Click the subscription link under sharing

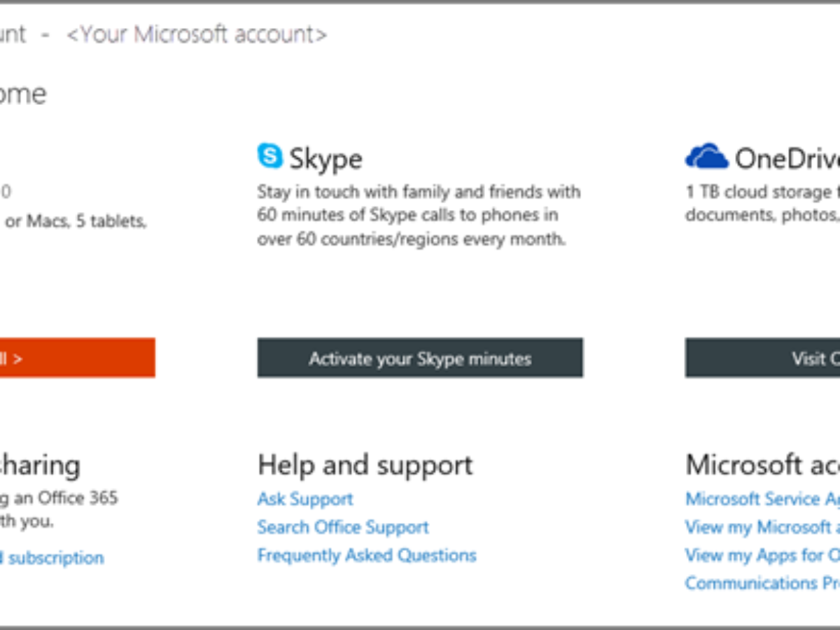click(x=52, y=558)
